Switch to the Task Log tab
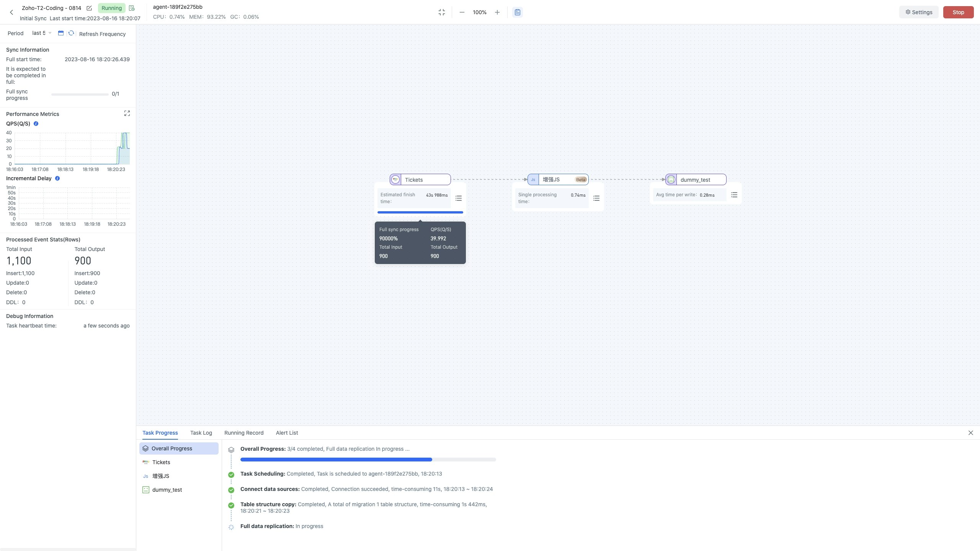980x551 pixels. click(x=201, y=433)
